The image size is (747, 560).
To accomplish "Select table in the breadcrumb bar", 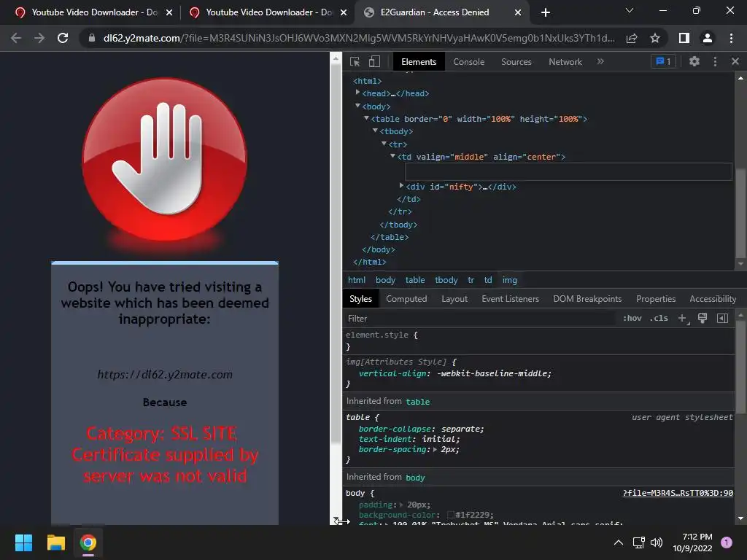I will [415, 280].
